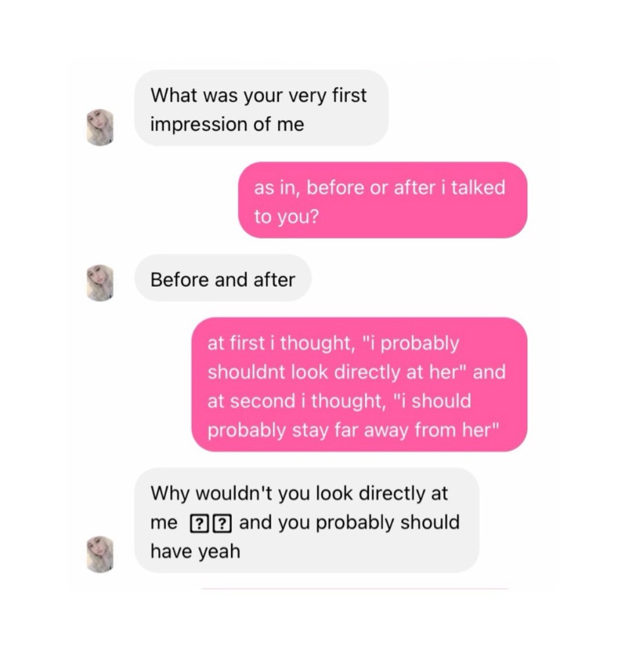Select the pink "as in, before or after" bubble
This screenshot has height=672, width=625.
pos(382,200)
